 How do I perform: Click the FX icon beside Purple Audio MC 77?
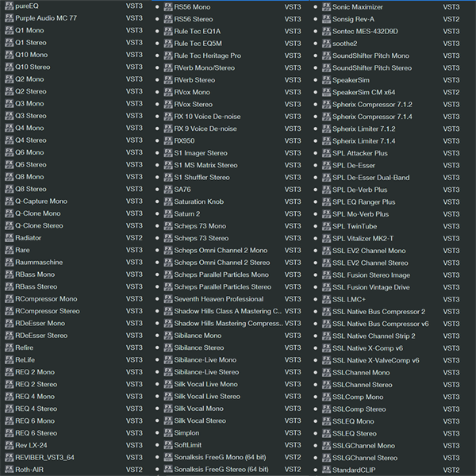[9, 18]
